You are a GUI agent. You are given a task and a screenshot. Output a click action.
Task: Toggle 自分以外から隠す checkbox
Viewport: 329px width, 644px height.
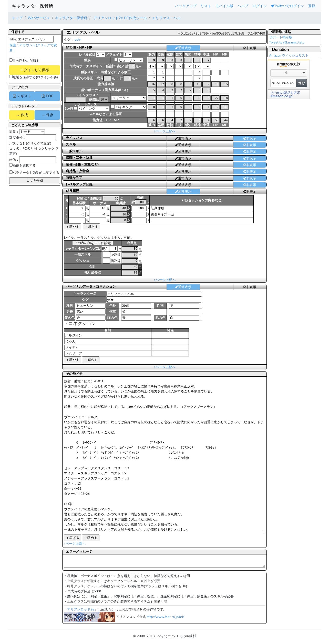[x=11, y=60]
